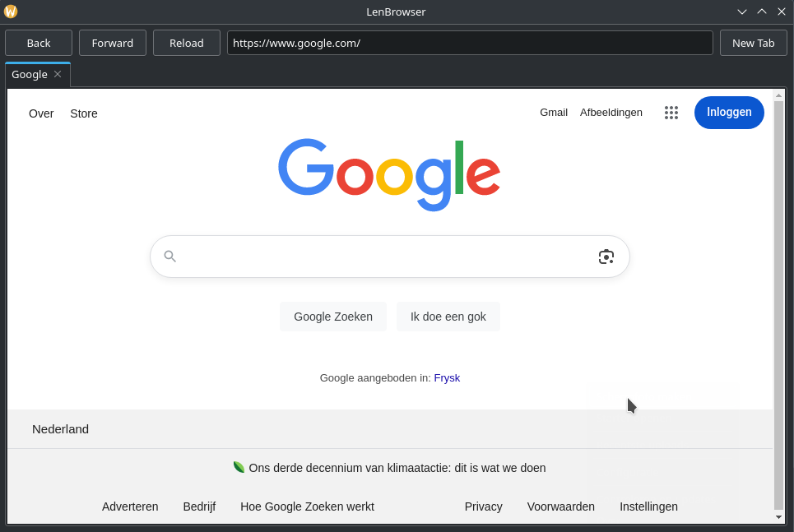794x532 pixels.
Task: Click the Ik doe een gok button
Action: pyautogui.click(x=448, y=317)
